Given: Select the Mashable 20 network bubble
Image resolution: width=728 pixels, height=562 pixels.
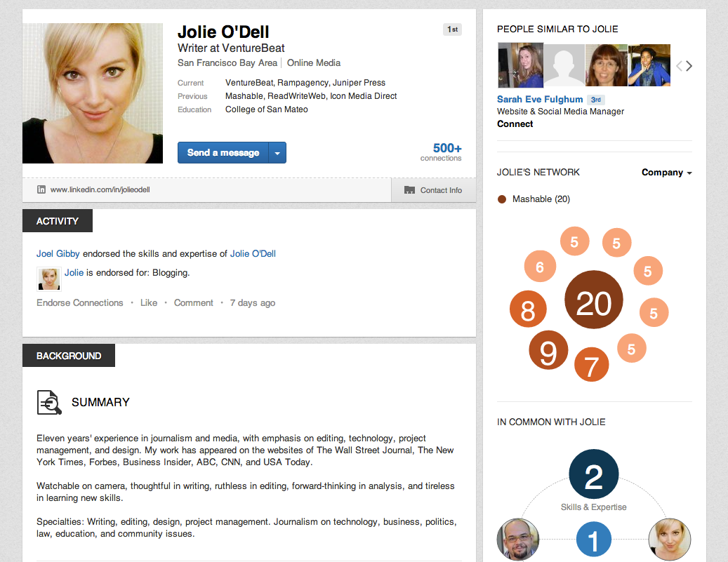Looking at the screenshot, I should coord(593,300).
